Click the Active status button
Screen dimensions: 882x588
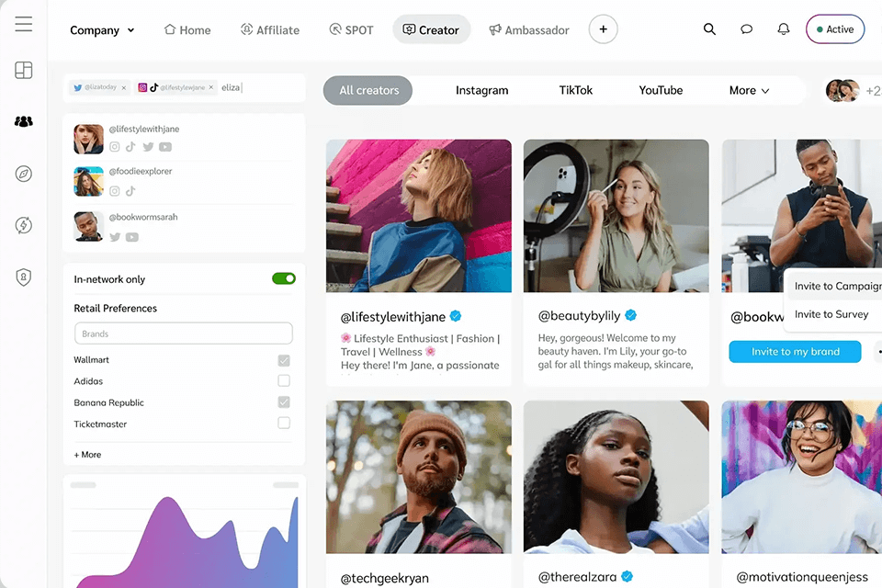tap(835, 29)
